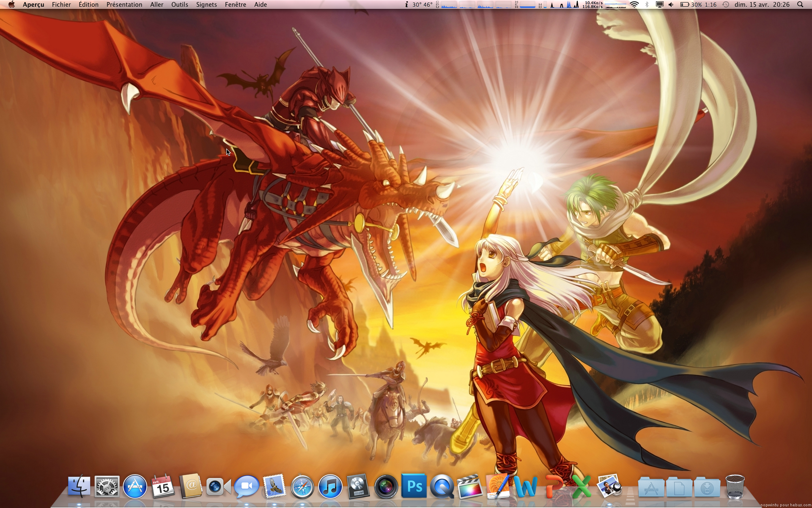Screen dimensions: 812x508
Task: Open the display mirroring menu icon
Action: 659,5
